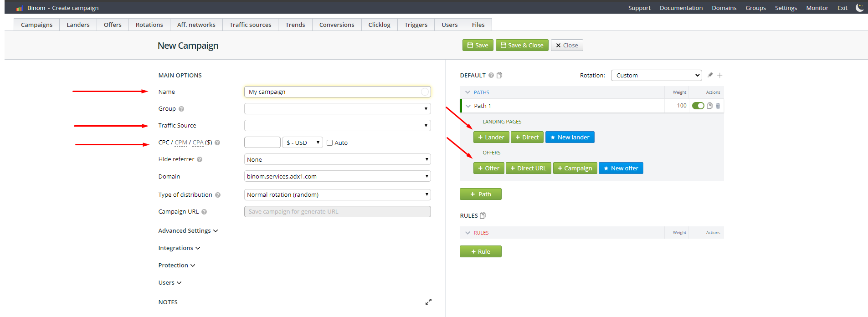
Task: Click the rotation edit pencil icon
Action: point(710,75)
